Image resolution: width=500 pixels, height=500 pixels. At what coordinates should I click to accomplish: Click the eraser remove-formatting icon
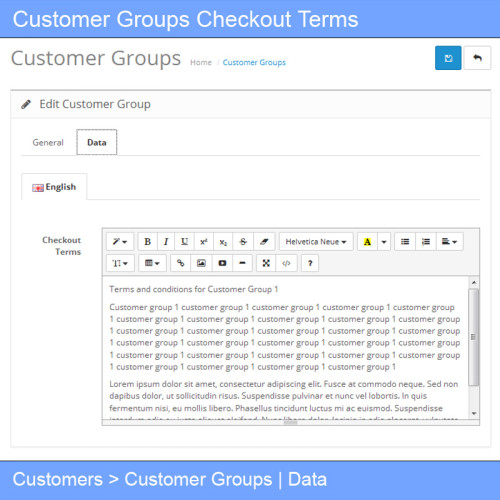[x=264, y=242]
